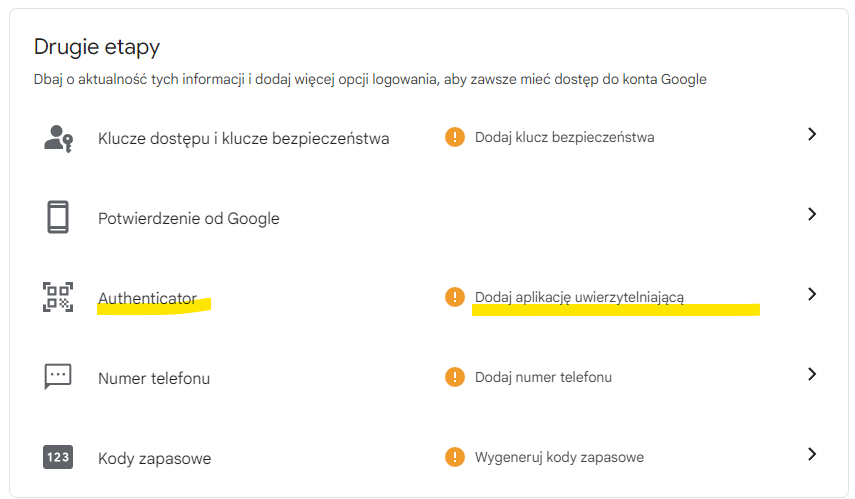
Task: Click orange warning icon beside Dodaj aplikację uwierzytelniającą
Action: pos(455,297)
